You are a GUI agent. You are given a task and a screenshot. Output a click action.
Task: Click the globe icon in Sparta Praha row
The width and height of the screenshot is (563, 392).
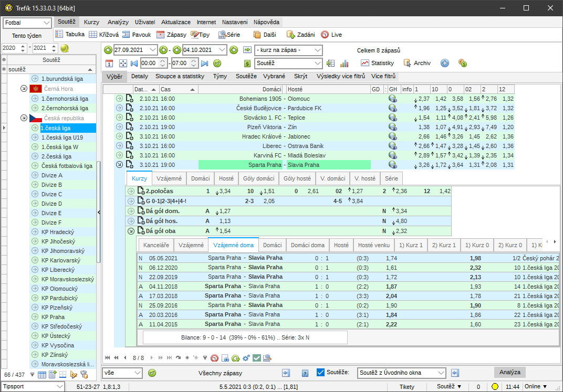click(392, 165)
